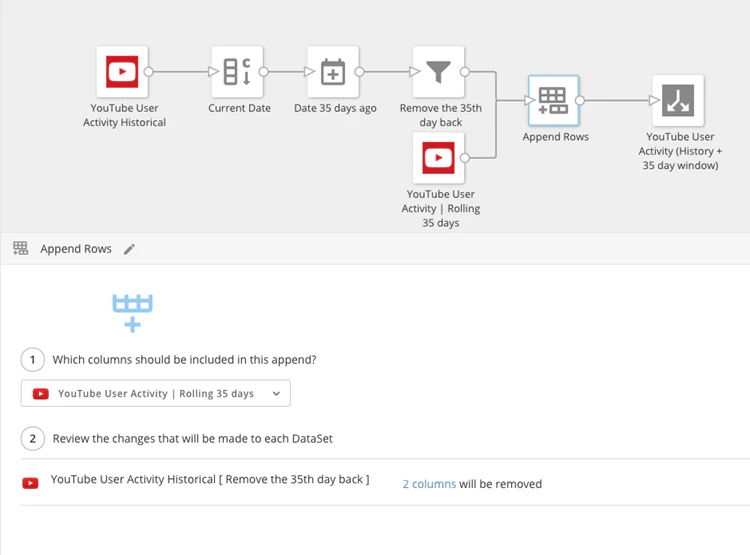Open the '2 columns' link

[x=429, y=484]
